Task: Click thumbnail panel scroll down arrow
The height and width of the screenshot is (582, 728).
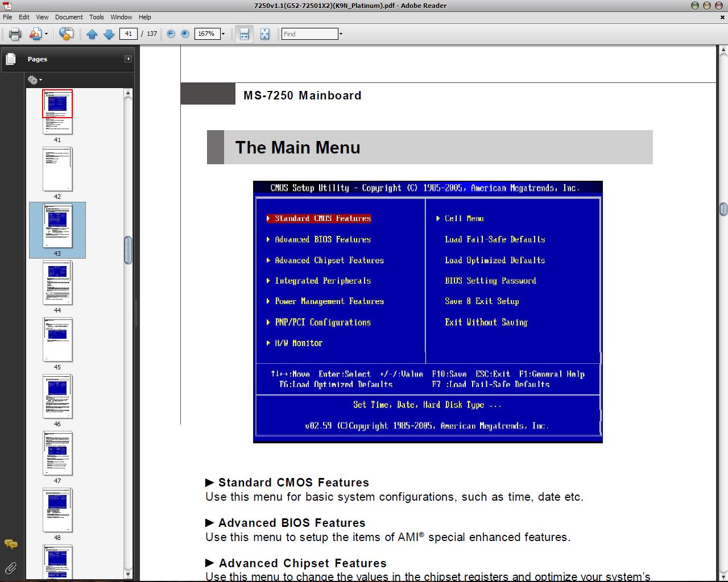Action: [128, 574]
